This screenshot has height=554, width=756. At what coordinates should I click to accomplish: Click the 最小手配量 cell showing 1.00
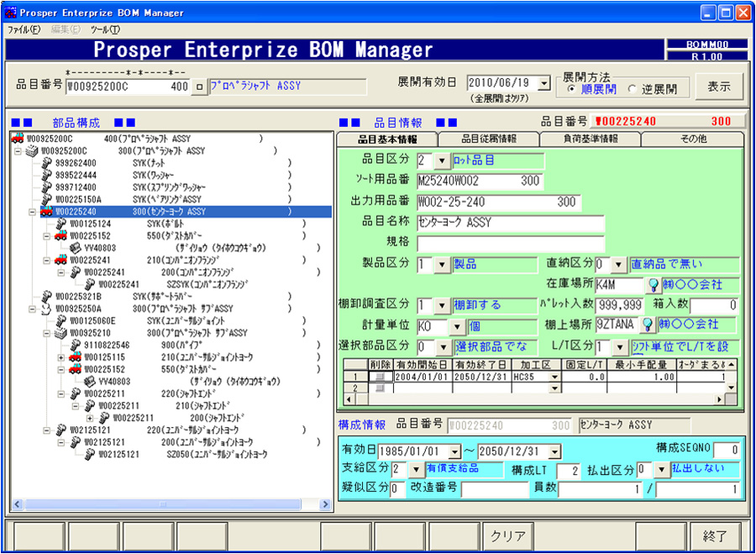tap(642, 377)
